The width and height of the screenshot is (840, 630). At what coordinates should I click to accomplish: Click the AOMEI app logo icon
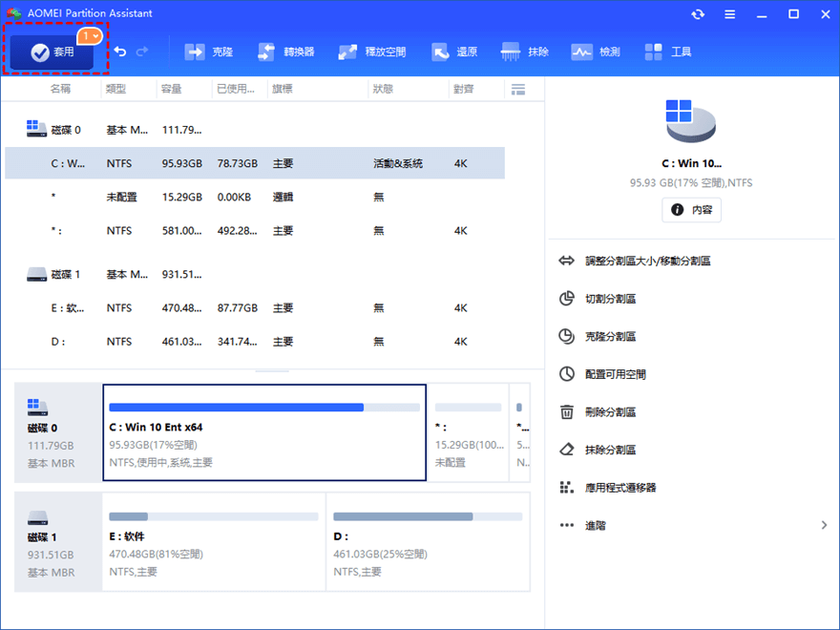pyautogui.click(x=13, y=13)
